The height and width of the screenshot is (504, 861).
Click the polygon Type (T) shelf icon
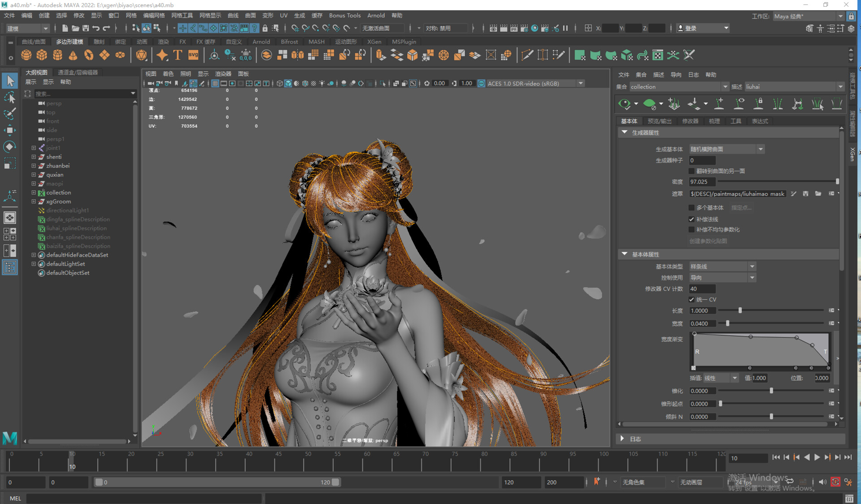point(178,55)
